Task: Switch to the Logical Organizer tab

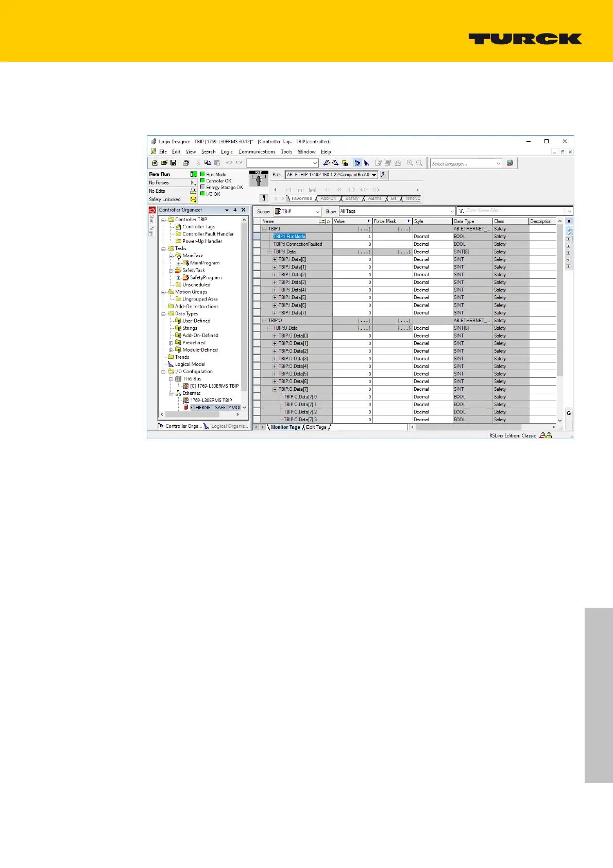Action: [x=227, y=426]
